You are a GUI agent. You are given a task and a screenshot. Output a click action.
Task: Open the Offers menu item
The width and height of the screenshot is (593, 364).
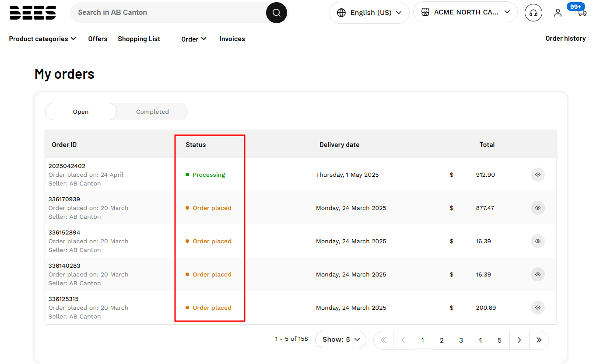(x=98, y=39)
